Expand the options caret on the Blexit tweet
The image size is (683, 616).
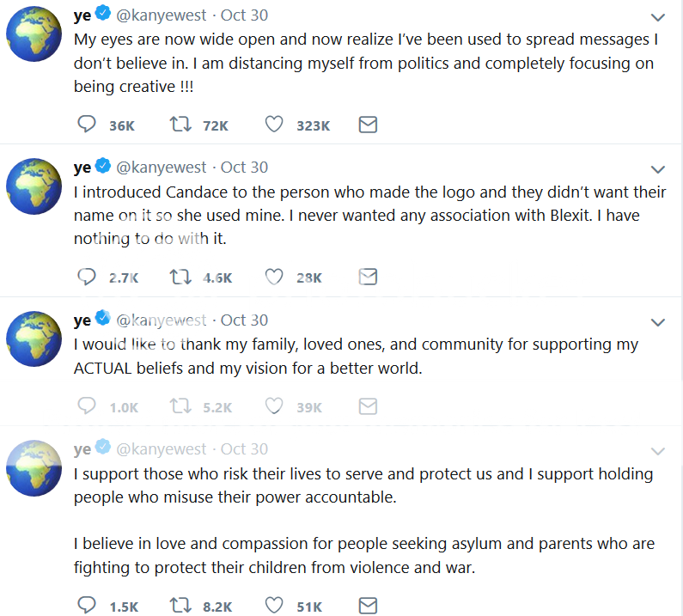(x=658, y=169)
